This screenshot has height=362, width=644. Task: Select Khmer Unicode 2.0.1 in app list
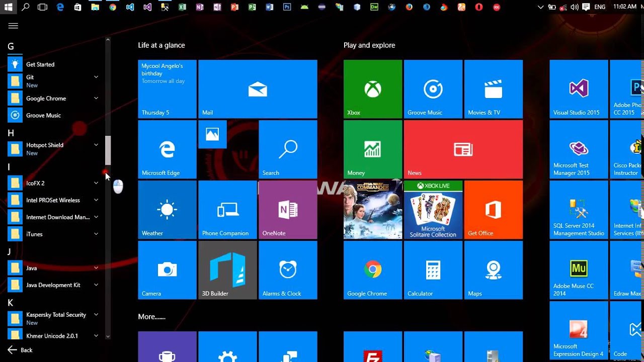tap(54, 335)
